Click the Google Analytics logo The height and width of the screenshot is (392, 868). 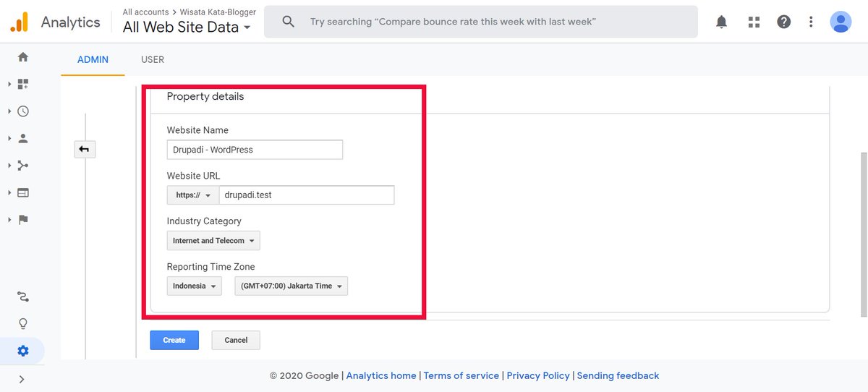tap(19, 22)
